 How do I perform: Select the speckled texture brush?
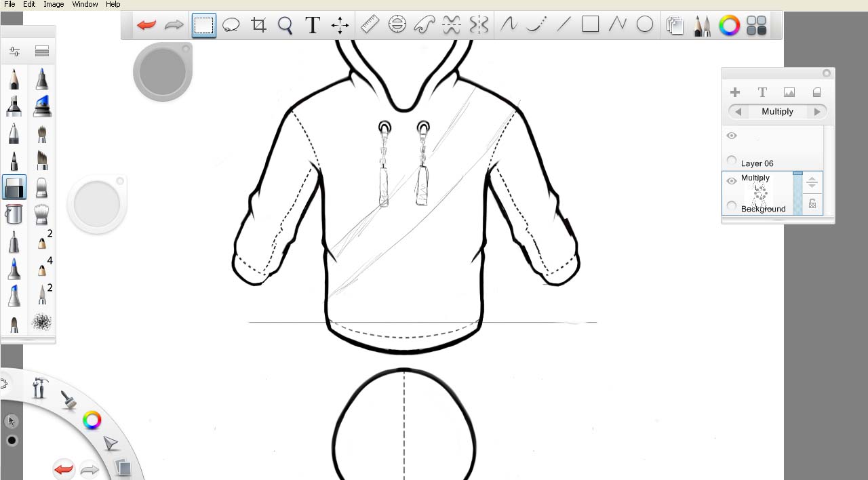[42, 322]
